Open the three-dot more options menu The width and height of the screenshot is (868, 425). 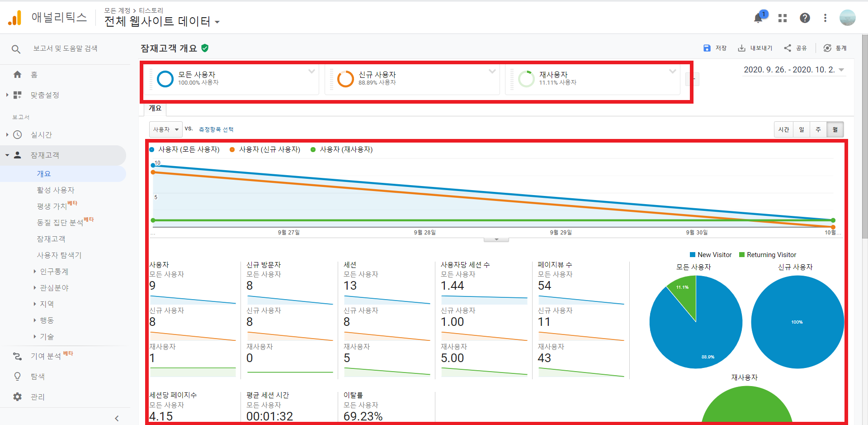pos(825,18)
